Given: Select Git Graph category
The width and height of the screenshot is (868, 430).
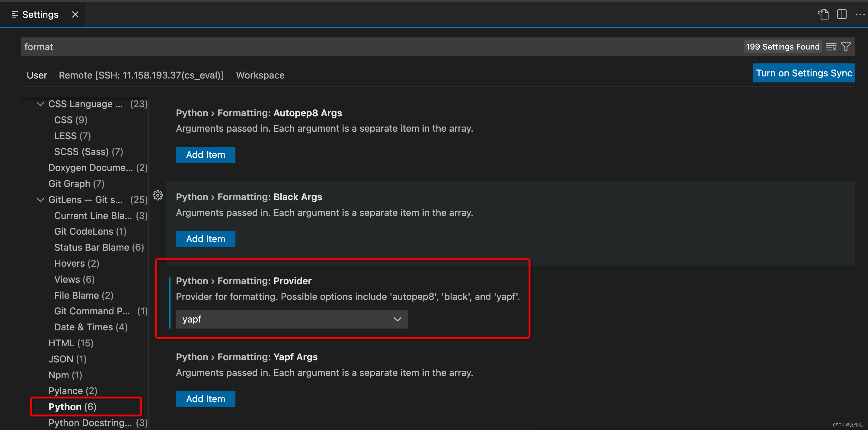Looking at the screenshot, I should (x=76, y=184).
